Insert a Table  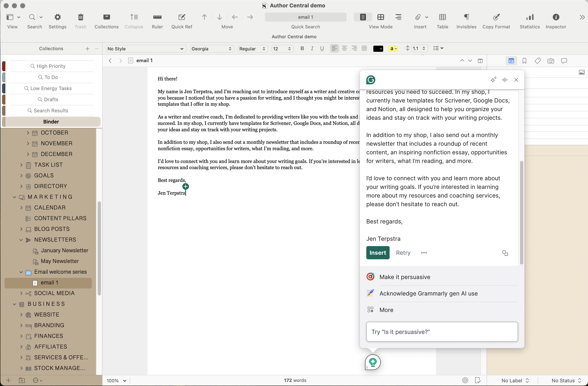pyautogui.click(x=442, y=20)
